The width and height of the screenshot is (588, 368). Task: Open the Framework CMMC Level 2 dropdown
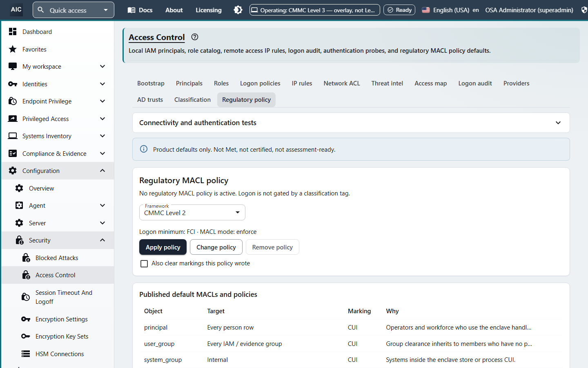coord(192,213)
